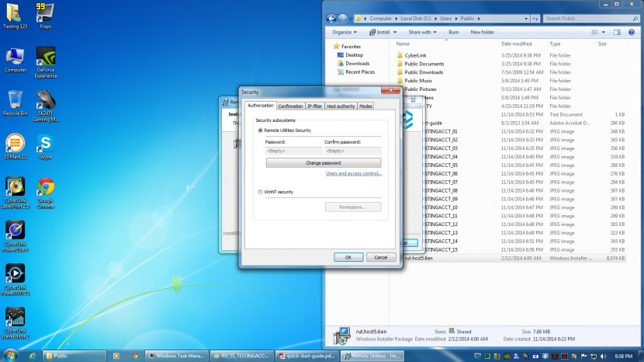
Task: Click the quick-start-guide.pdf taskbar button
Action: 307,356
